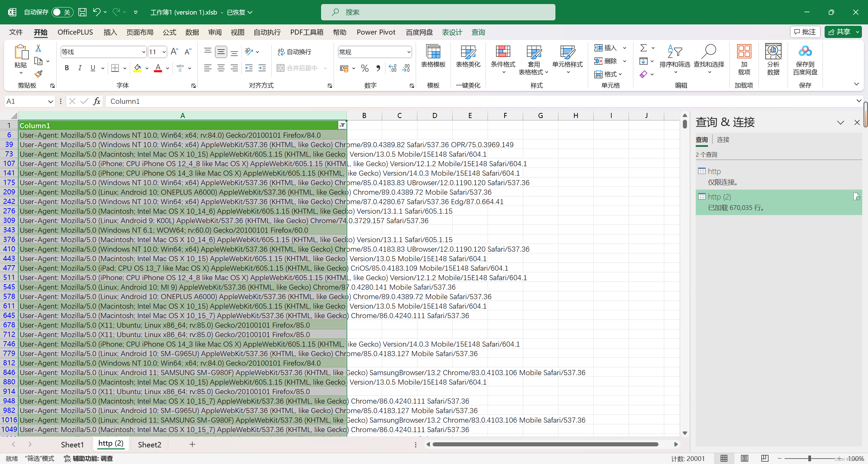The height and width of the screenshot is (464, 868).
Task: Open the font size dropdown showing 11
Action: coord(164,52)
